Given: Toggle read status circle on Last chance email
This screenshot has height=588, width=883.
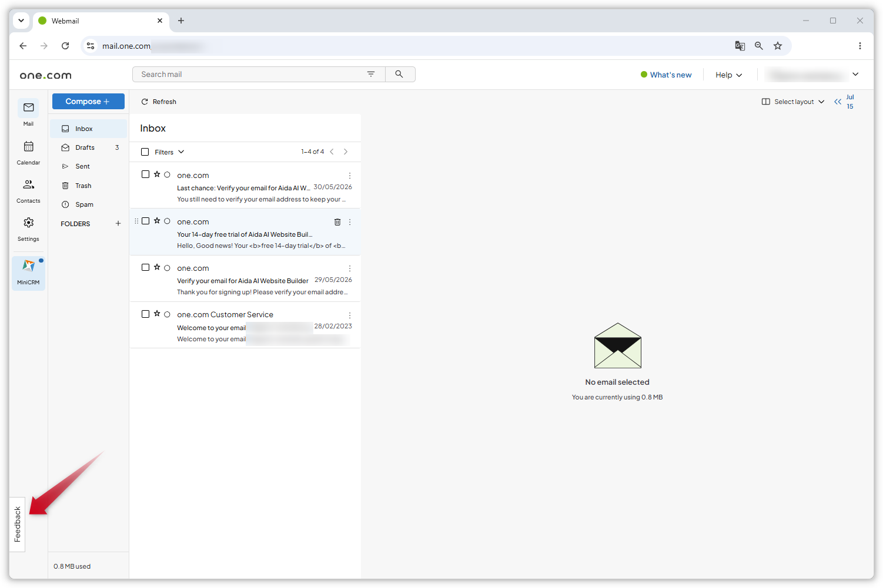Looking at the screenshot, I should click(167, 175).
